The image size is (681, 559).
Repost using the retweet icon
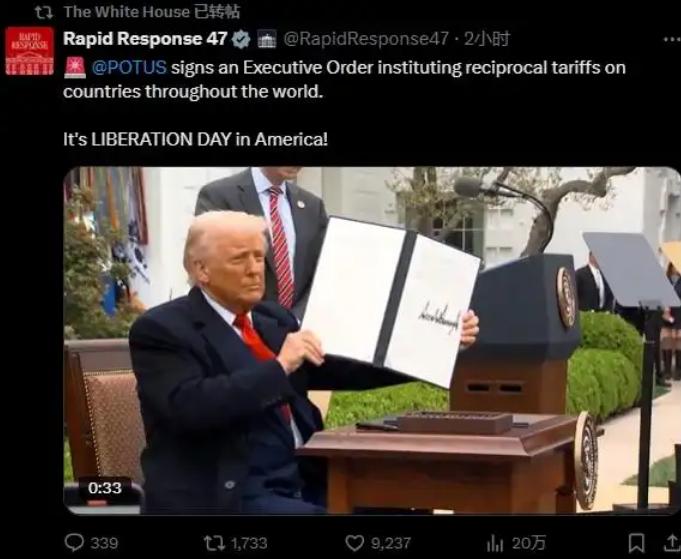[x=214, y=542]
